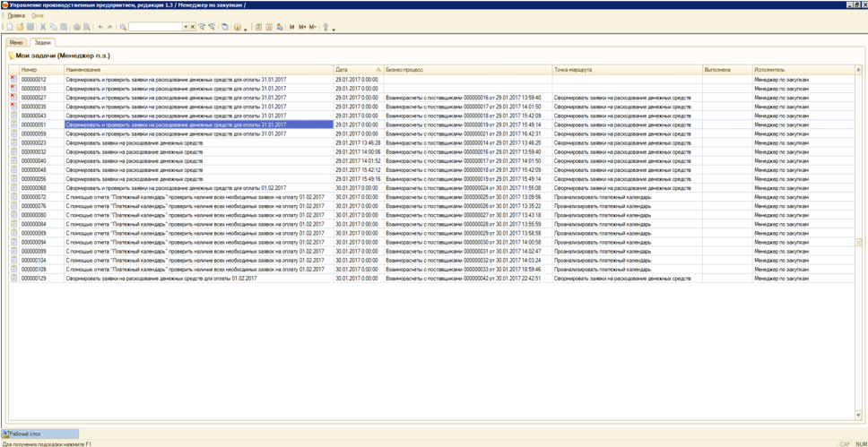Click the New document toolbar icon
Screen dimensions: 868x447
tap(9, 27)
